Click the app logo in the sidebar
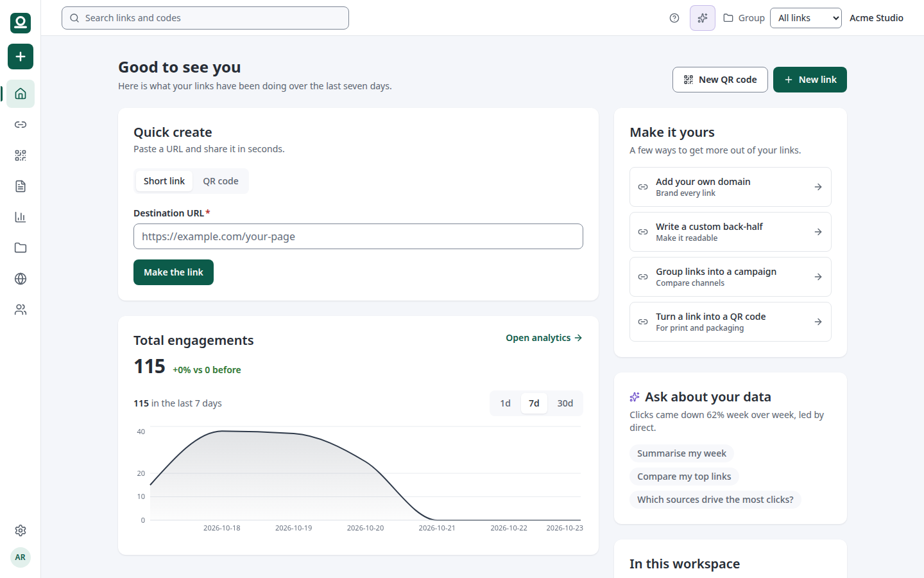Screen dimensions: 924x578 [21, 23]
